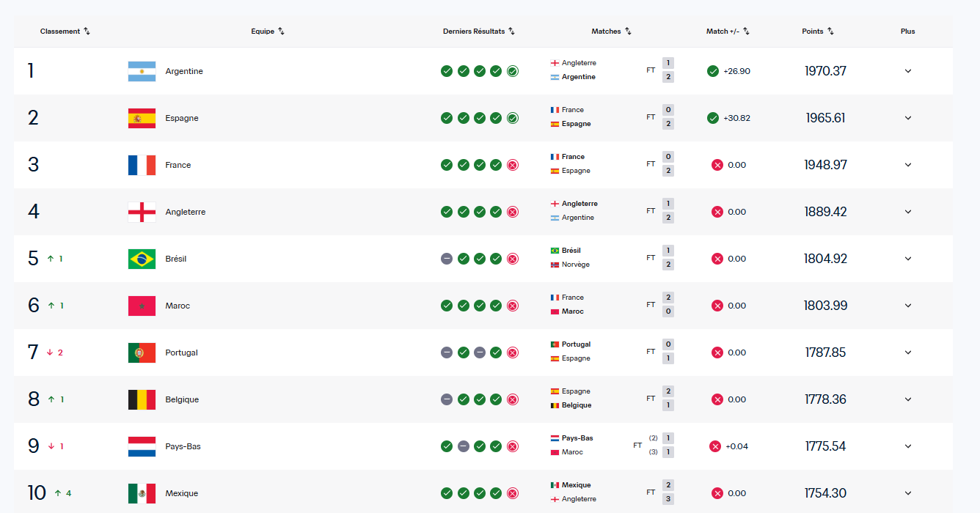Click the Points column header
980x513 pixels.
click(x=813, y=32)
